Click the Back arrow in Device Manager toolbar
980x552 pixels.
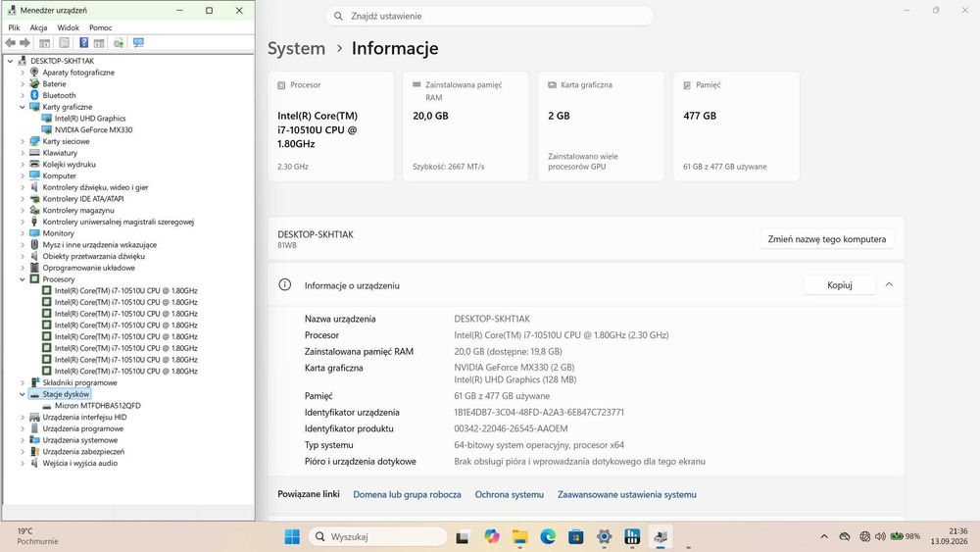[x=11, y=42]
